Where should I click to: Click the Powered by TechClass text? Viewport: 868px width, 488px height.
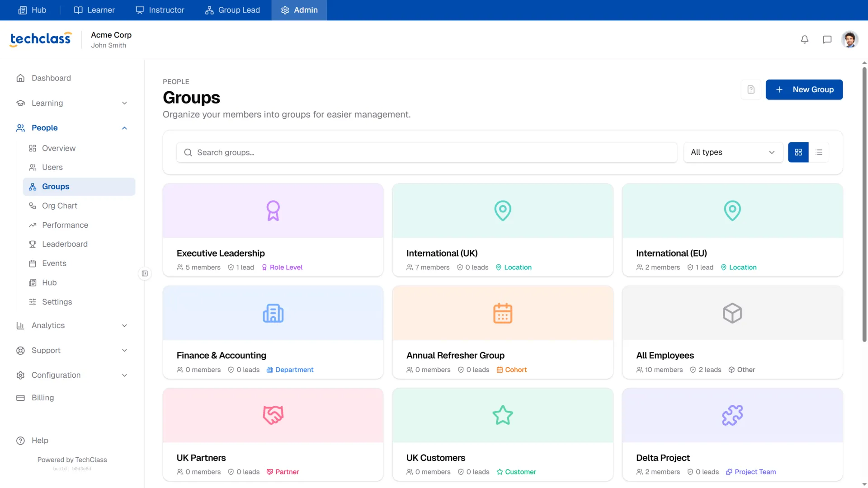click(x=72, y=460)
